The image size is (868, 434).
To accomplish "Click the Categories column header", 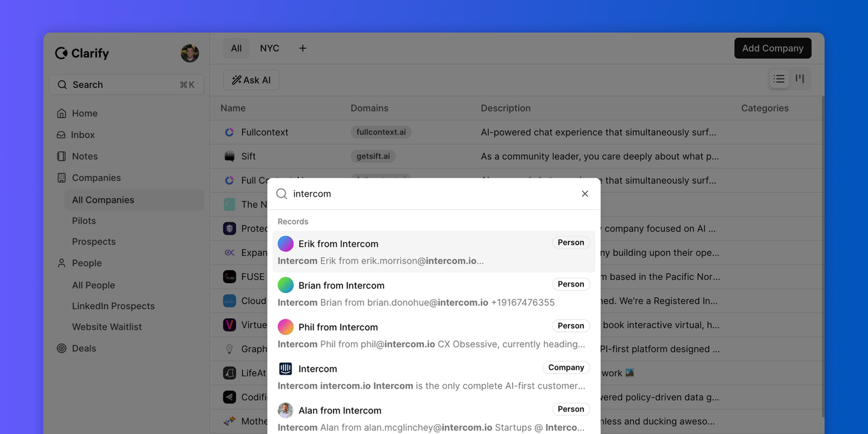I will 765,108.
